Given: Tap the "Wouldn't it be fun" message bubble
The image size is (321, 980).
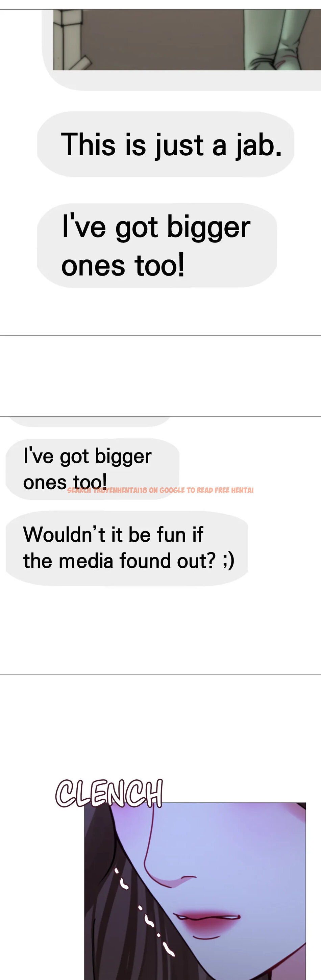Looking at the screenshot, I should tap(127, 548).
